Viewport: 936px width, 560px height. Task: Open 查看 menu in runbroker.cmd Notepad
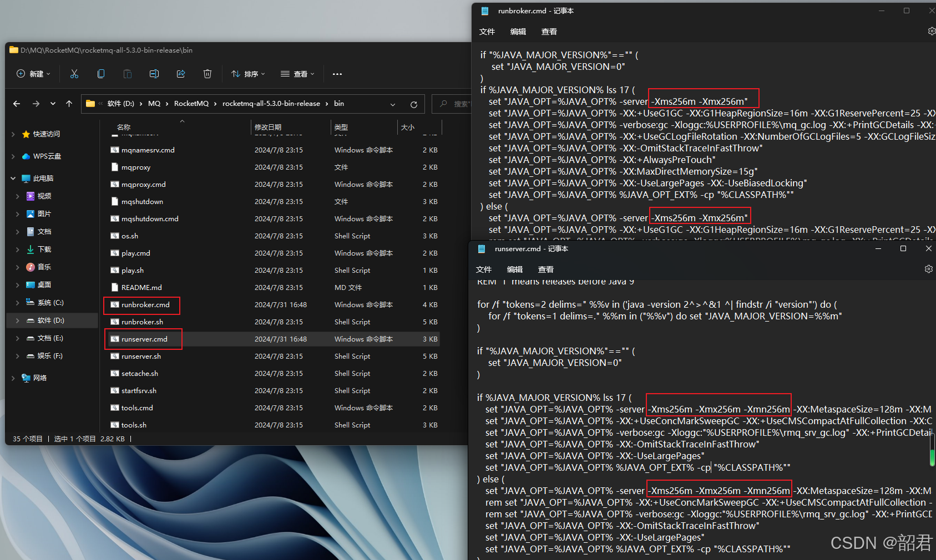[x=549, y=32]
